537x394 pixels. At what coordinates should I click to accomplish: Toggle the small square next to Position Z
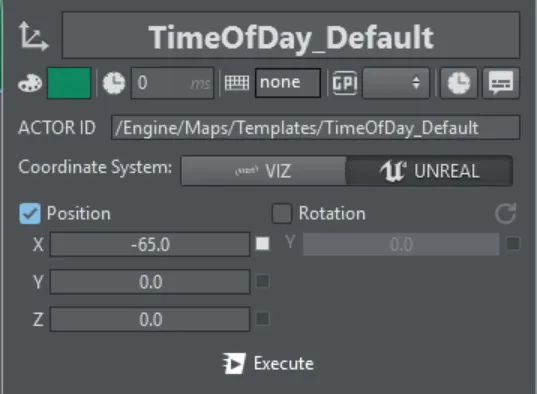point(263,319)
